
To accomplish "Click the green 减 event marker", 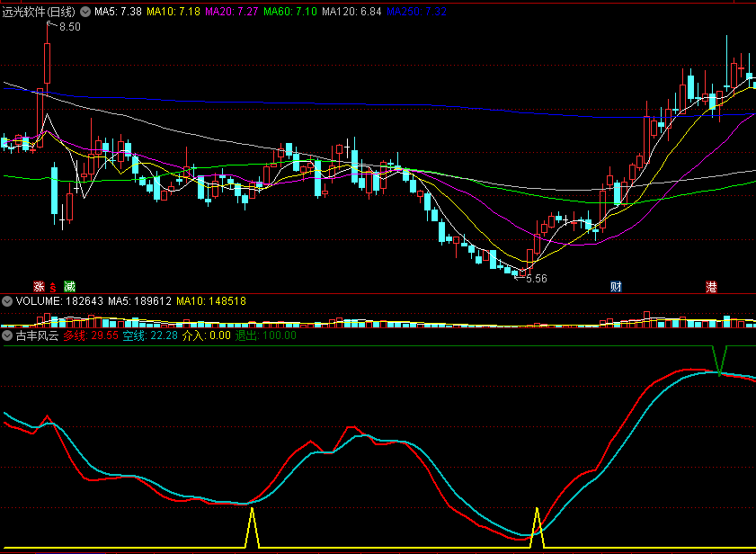I will point(70,287).
